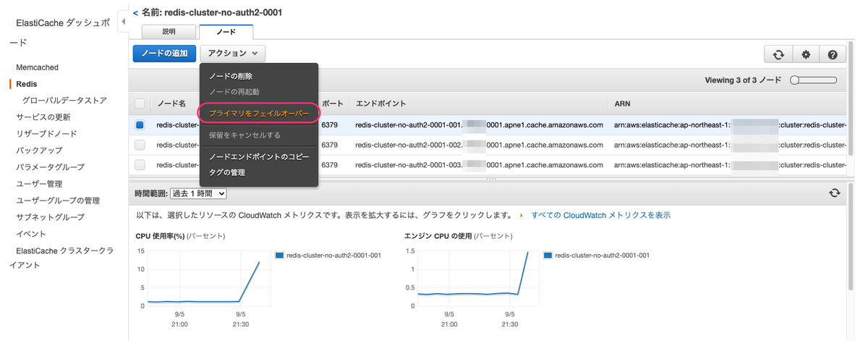Screen dimensions: 868x341
Task: Select ノードの再起動 menu entry
Action: point(234,92)
